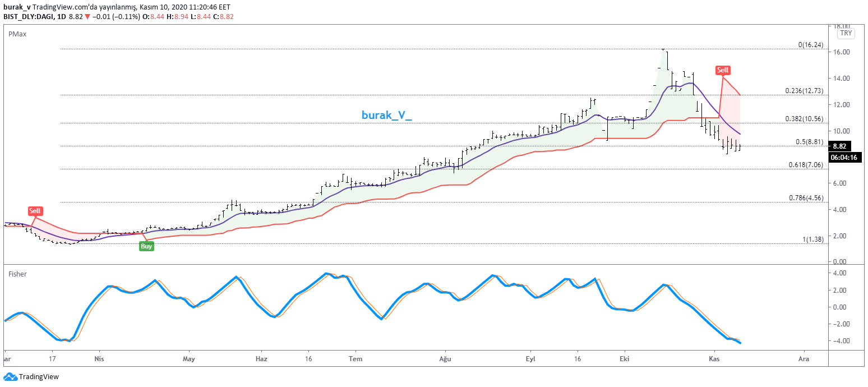Select the Sell signal above the November candles

[x=723, y=70]
